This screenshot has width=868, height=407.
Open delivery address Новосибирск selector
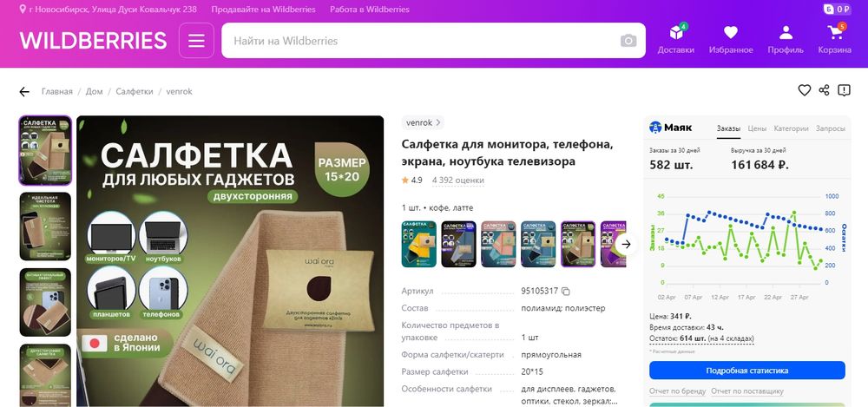point(108,10)
